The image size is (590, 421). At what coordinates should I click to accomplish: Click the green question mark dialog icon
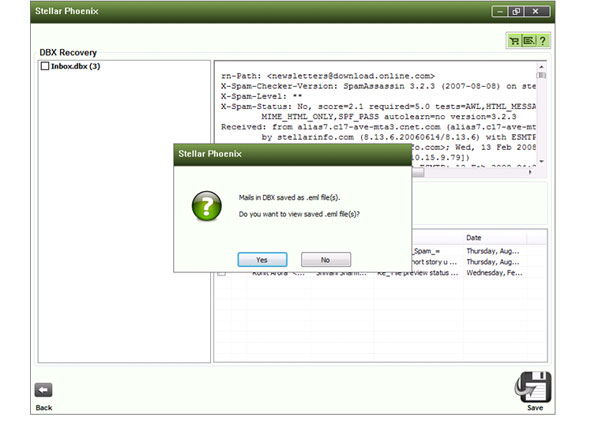click(207, 206)
